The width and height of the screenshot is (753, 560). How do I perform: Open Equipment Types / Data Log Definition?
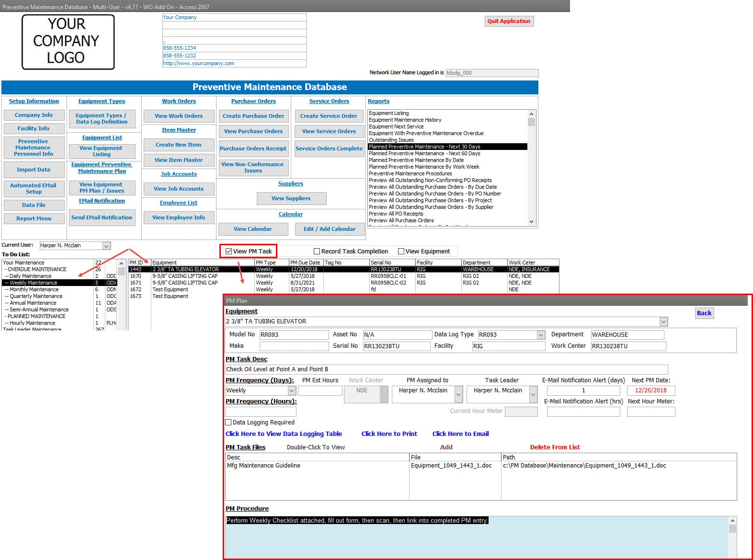102,118
